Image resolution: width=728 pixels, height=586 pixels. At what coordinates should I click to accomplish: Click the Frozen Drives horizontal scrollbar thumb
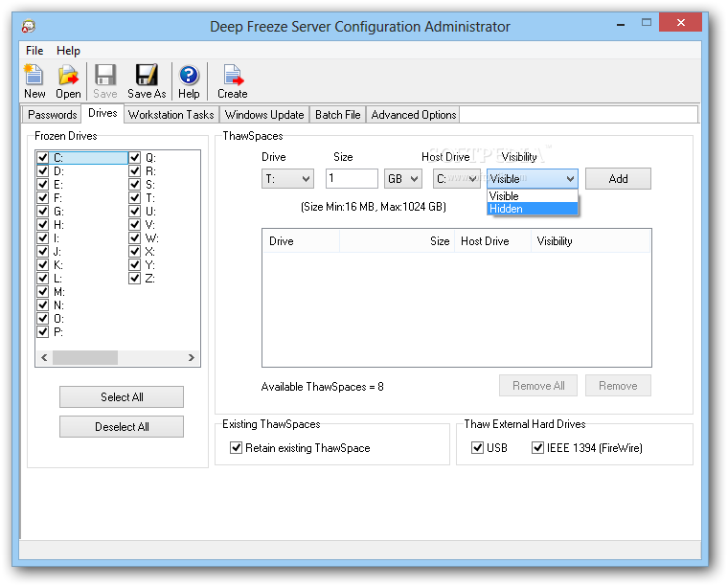85,358
